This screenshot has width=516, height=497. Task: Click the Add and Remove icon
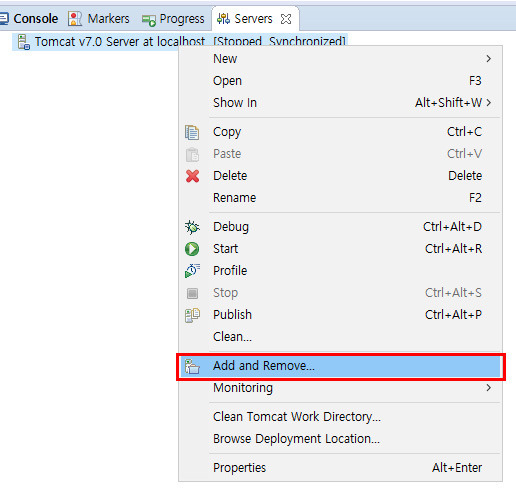click(192, 366)
